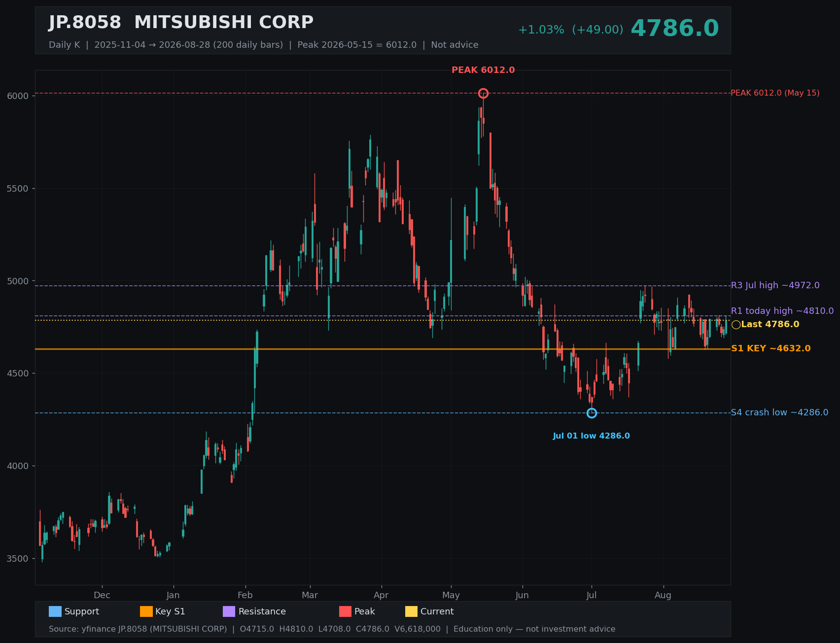Click the 3500 y-axis tick label

pos(18,559)
